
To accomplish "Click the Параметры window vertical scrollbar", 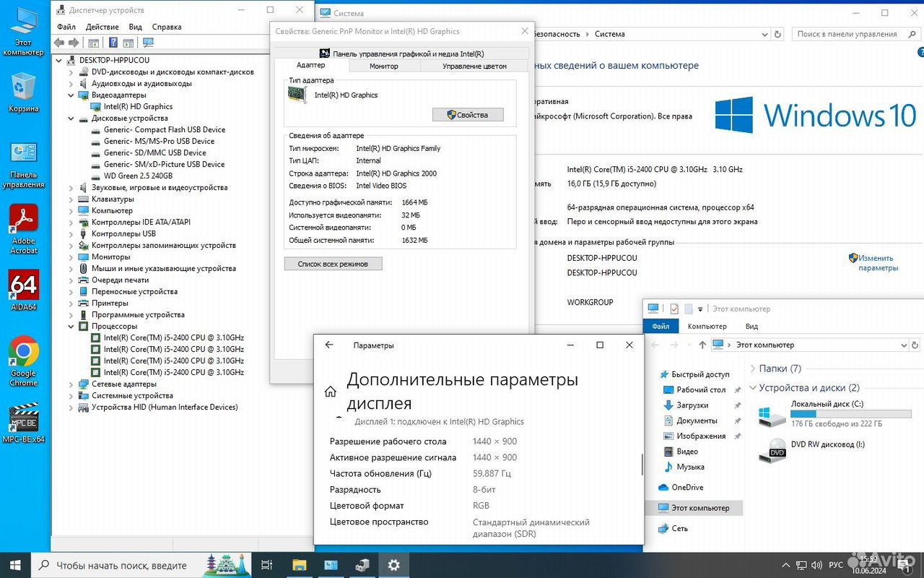I will coord(641,464).
